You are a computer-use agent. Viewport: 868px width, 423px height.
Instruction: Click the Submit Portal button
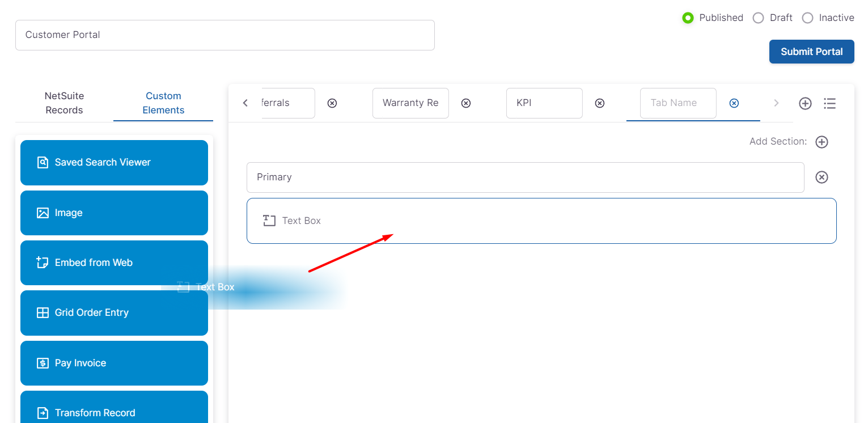811,52
